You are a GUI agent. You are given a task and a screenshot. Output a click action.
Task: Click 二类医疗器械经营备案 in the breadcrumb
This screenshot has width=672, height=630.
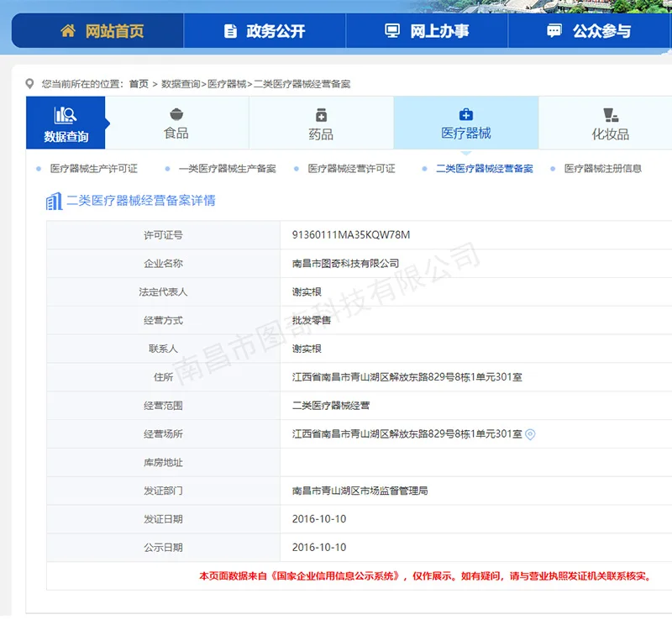[x=302, y=84]
